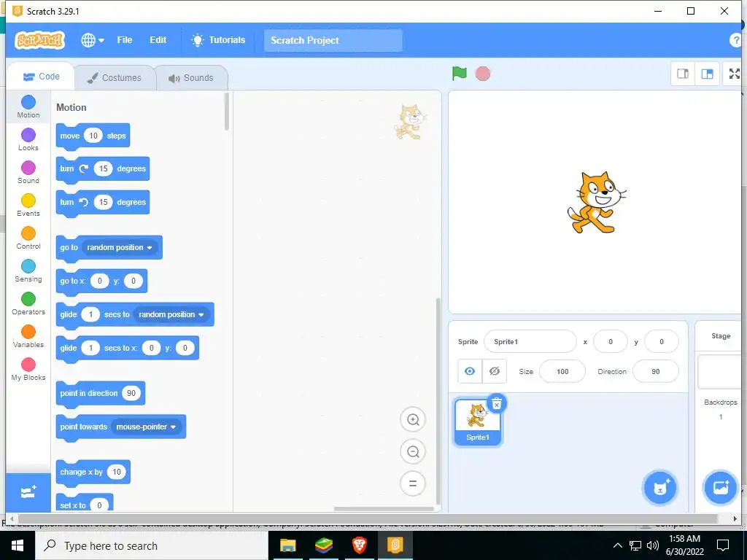Image resolution: width=747 pixels, height=560 pixels.
Task: Switch to the Code tab
Action: point(41,77)
